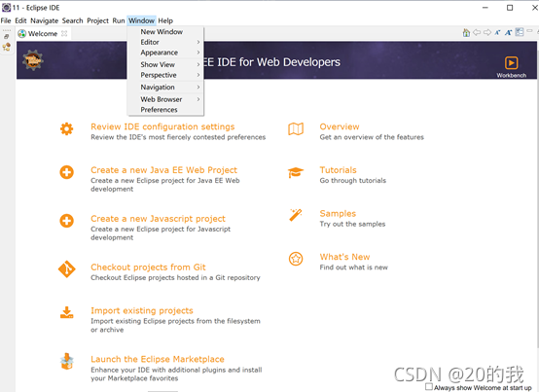Open Workbench via the orange play icon
The image size is (539, 392).
tap(511, 63)
